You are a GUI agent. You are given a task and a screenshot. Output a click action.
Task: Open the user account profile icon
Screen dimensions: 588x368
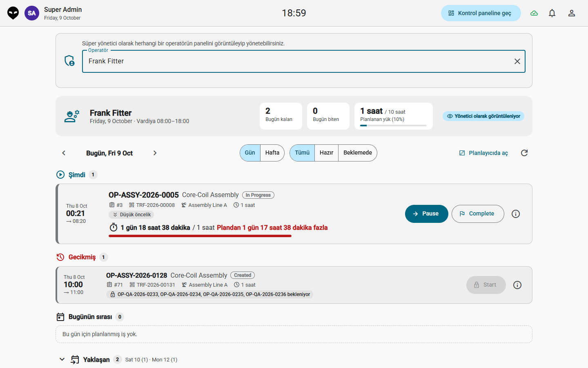click(x=572, y=13)
